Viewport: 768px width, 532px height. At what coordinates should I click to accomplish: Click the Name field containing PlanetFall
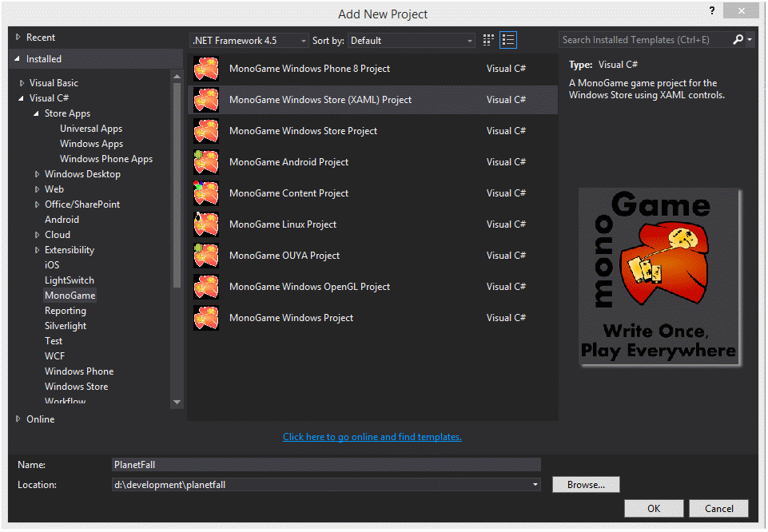(326, 464)
